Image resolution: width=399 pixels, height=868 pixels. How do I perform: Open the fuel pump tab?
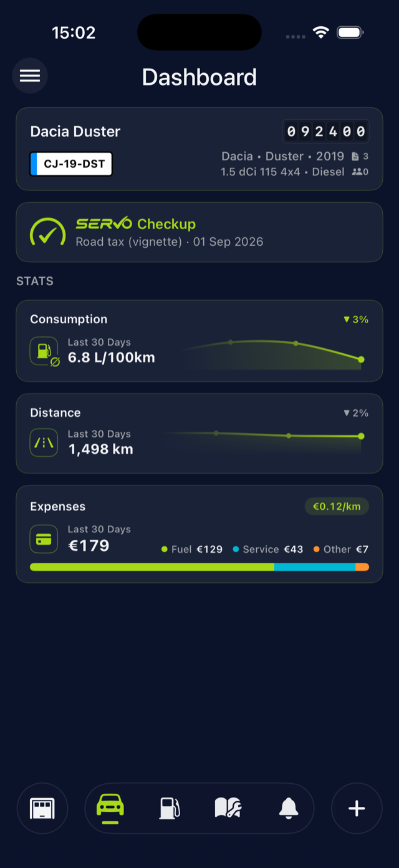click(170, 808)
